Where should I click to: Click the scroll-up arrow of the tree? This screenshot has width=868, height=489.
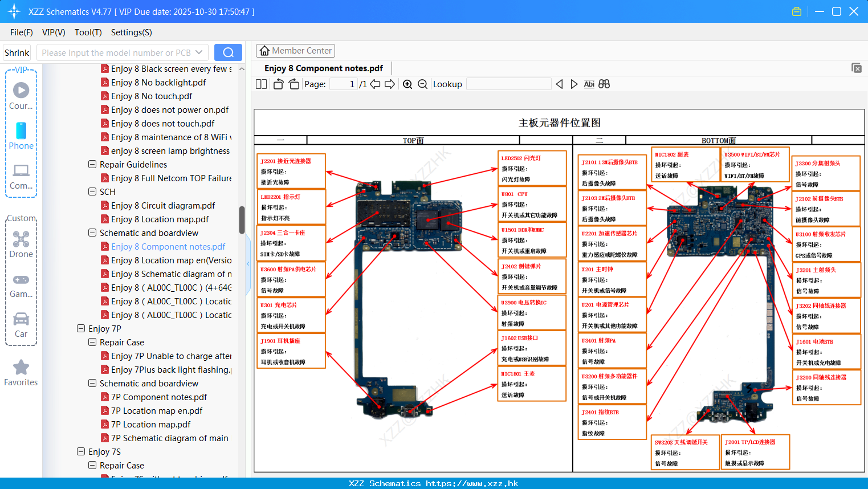(242, 68)
